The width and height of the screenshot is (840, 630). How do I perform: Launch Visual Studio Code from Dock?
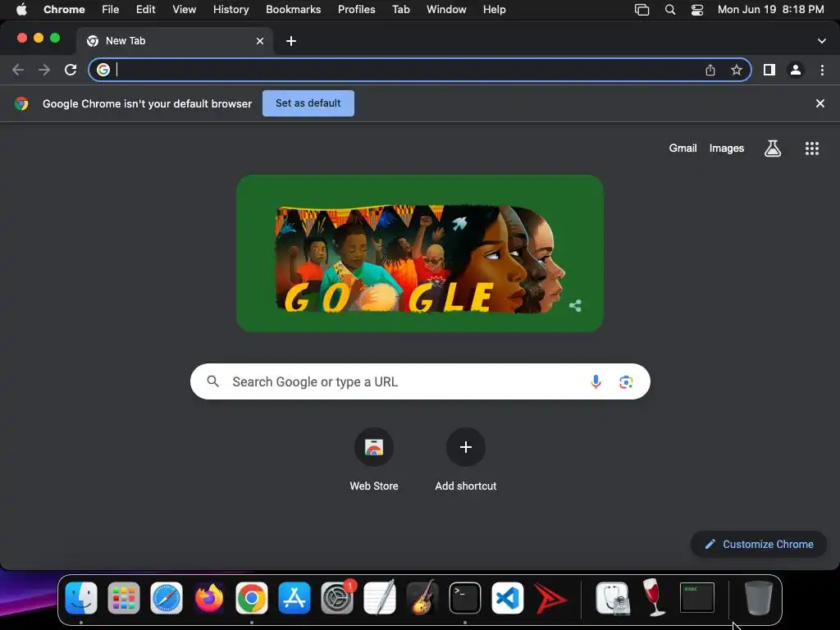pyautogui.click(x=507, y=598)
